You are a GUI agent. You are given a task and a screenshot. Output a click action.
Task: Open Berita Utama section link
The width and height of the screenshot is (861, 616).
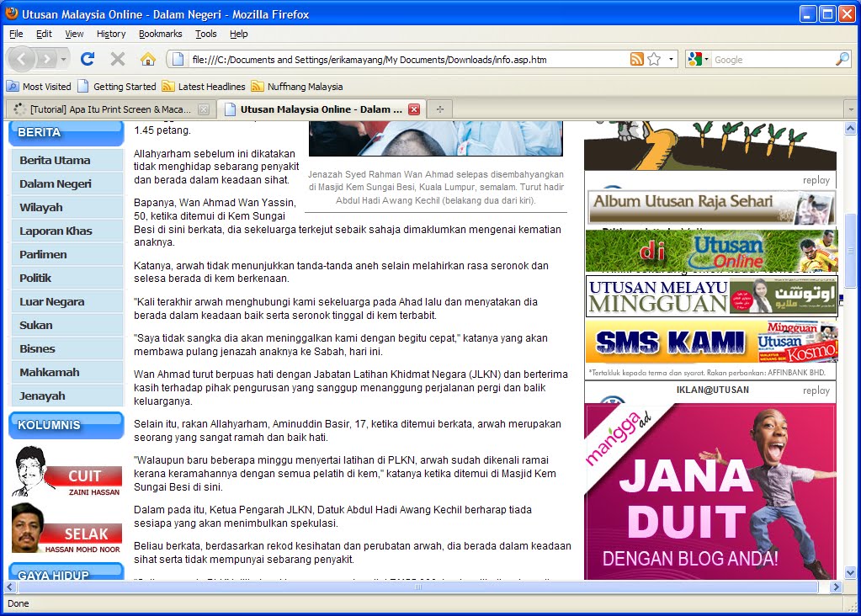67,161
